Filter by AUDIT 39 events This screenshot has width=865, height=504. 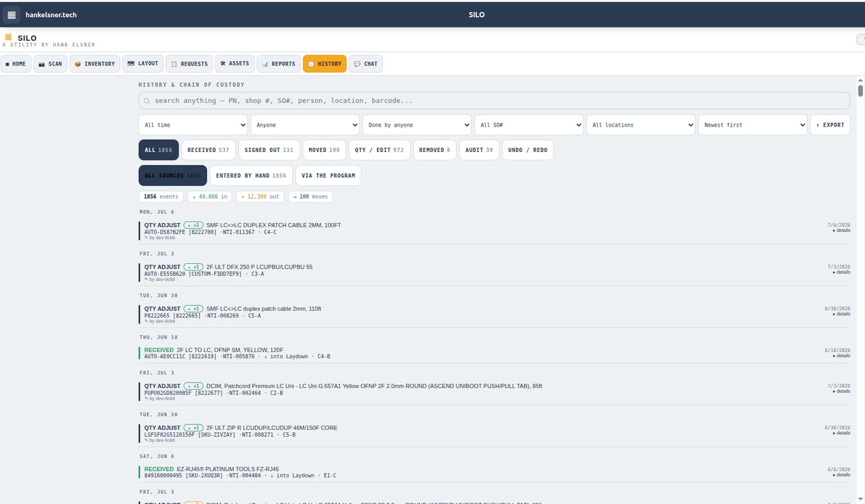(479, 150)
